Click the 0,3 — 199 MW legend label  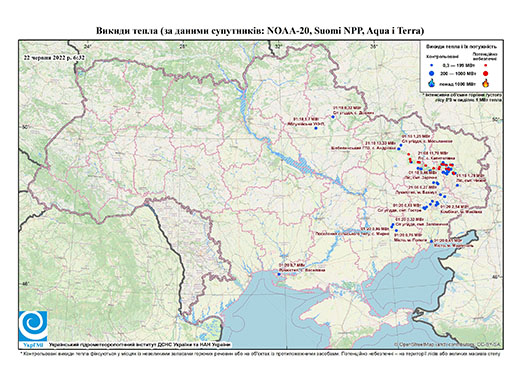(x=460, y=65)
